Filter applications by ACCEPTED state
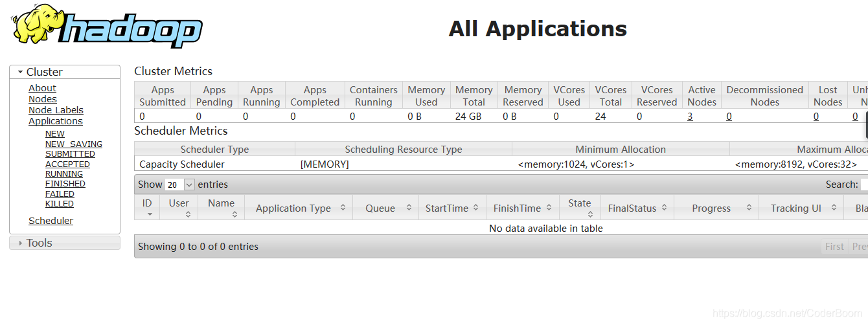Image resolution: width=868 pixels, height=325 pixels. point(67,164)
